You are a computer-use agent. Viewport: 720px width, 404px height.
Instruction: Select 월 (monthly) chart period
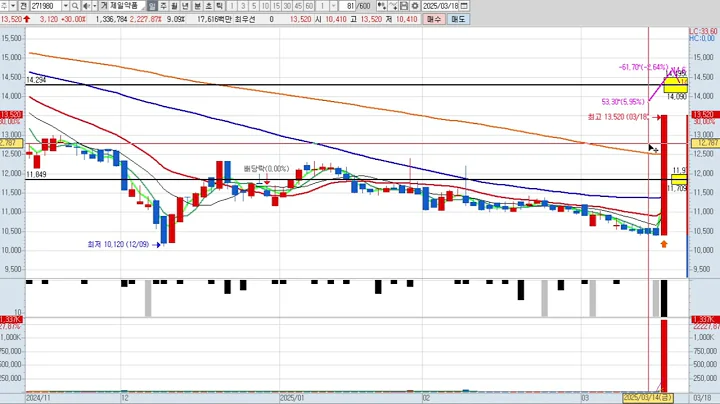(x=174, y=6)
